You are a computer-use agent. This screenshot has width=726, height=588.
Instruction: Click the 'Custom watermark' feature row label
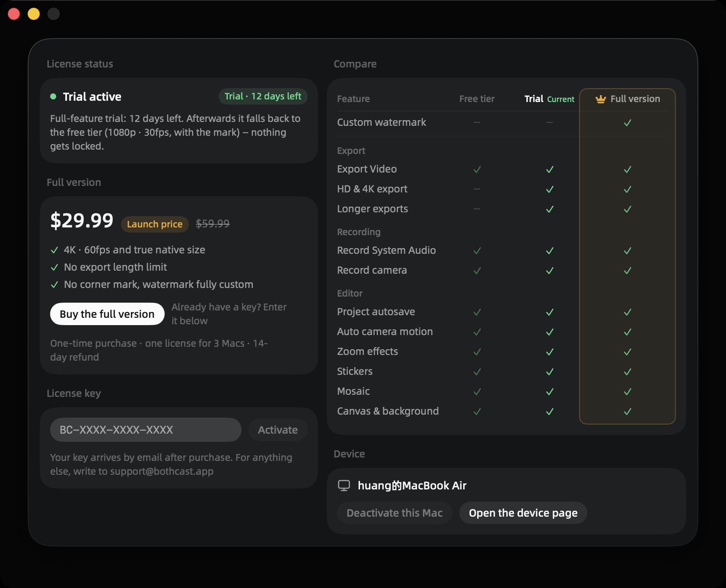(382, 122)
